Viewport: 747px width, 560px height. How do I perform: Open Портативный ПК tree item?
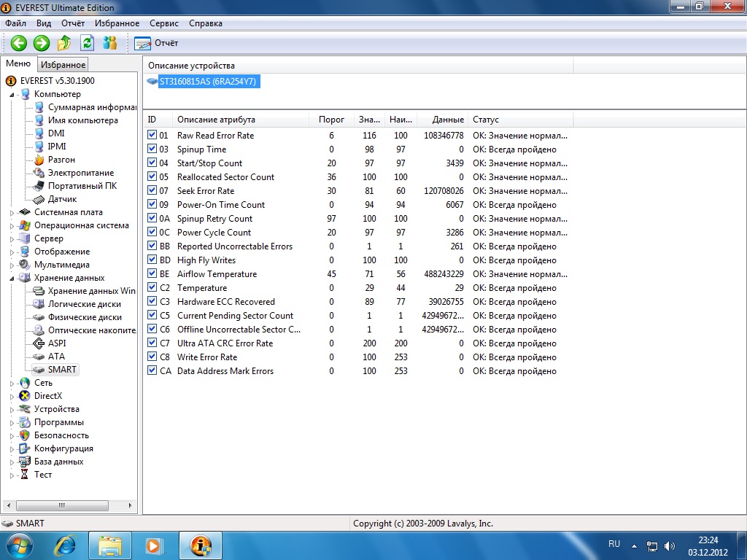tap(82, 186)
